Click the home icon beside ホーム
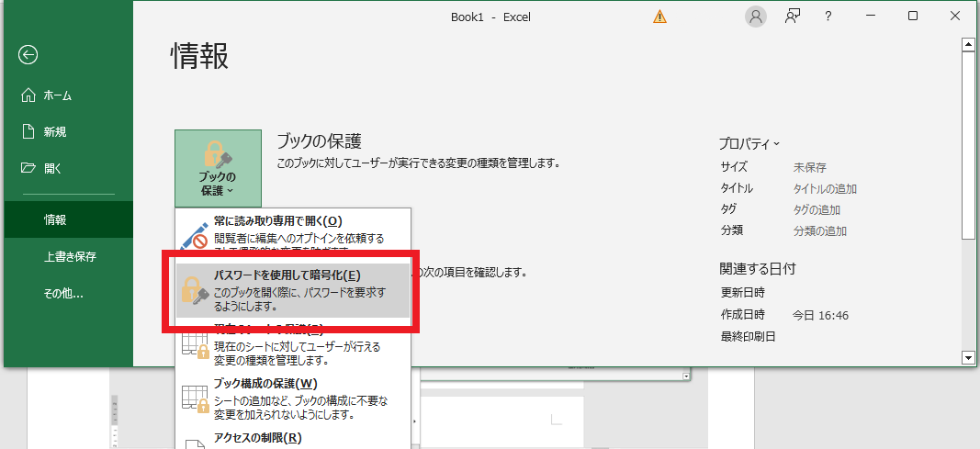980x449 pixels. pos(28,95)
